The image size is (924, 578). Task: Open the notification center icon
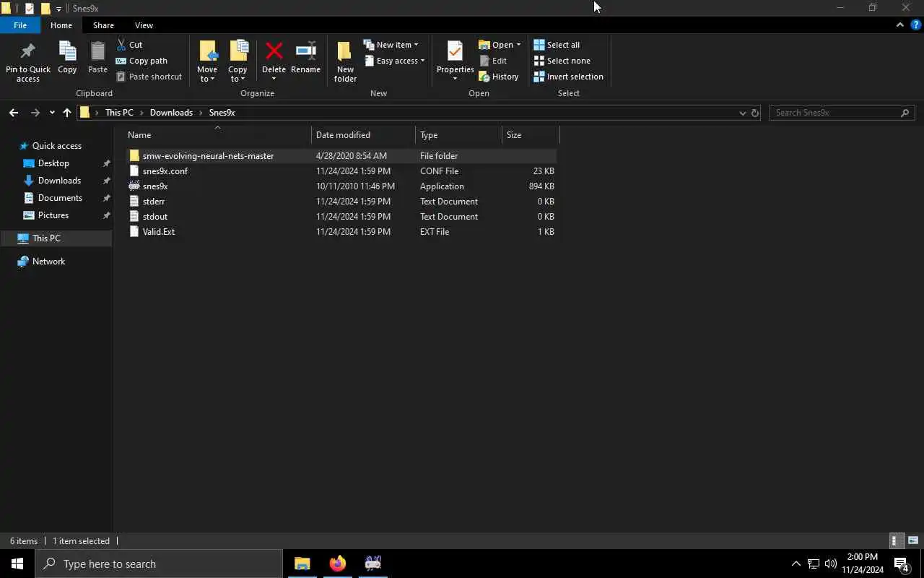pos(901,564)
